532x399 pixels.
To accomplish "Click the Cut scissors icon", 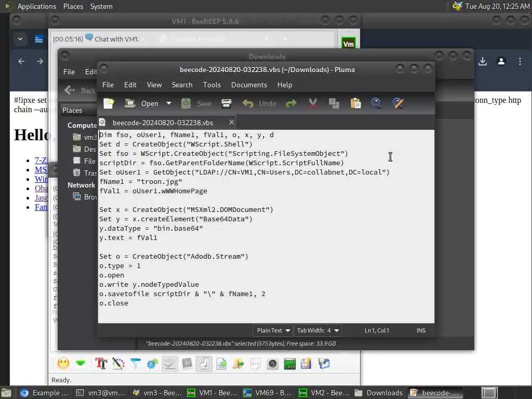I will coord(313,103).
